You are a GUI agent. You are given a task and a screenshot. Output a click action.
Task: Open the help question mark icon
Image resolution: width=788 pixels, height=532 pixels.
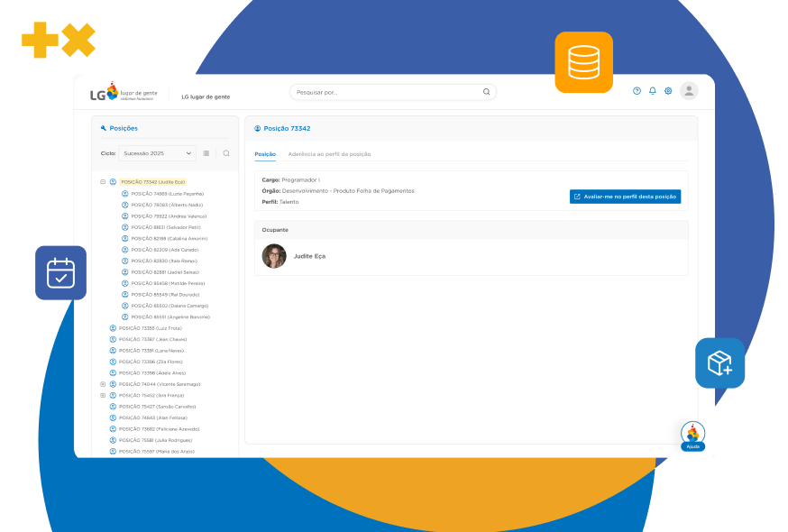tap(637, 91)
